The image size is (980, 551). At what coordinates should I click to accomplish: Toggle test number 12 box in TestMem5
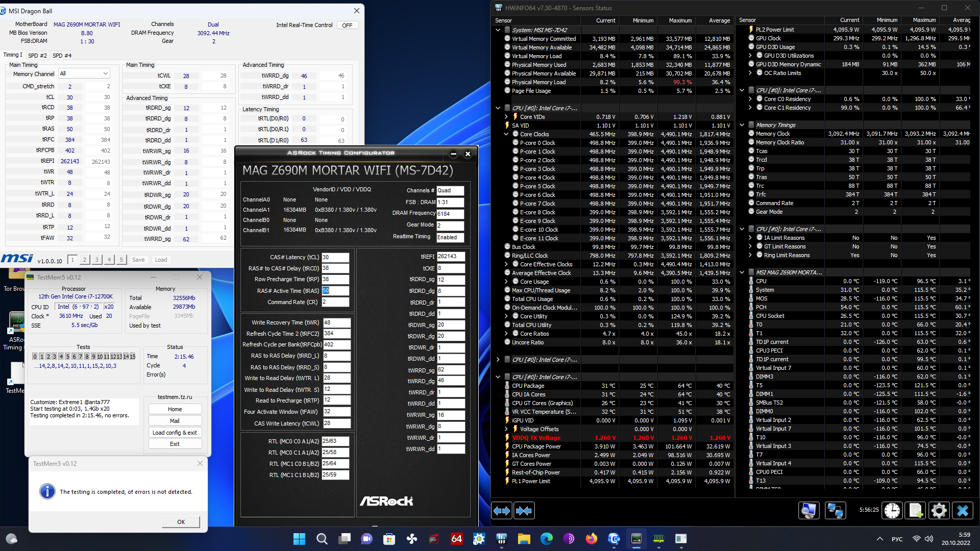[113, 357]
